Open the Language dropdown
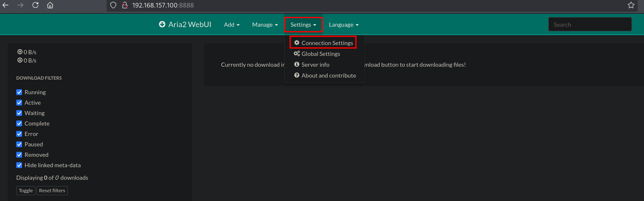 [343, 25]
